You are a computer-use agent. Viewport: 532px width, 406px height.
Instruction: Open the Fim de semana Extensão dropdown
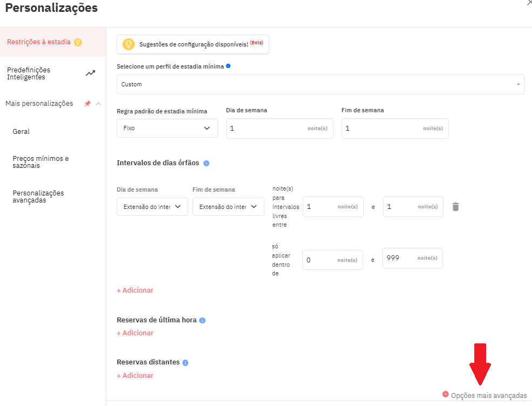[228, 207]
